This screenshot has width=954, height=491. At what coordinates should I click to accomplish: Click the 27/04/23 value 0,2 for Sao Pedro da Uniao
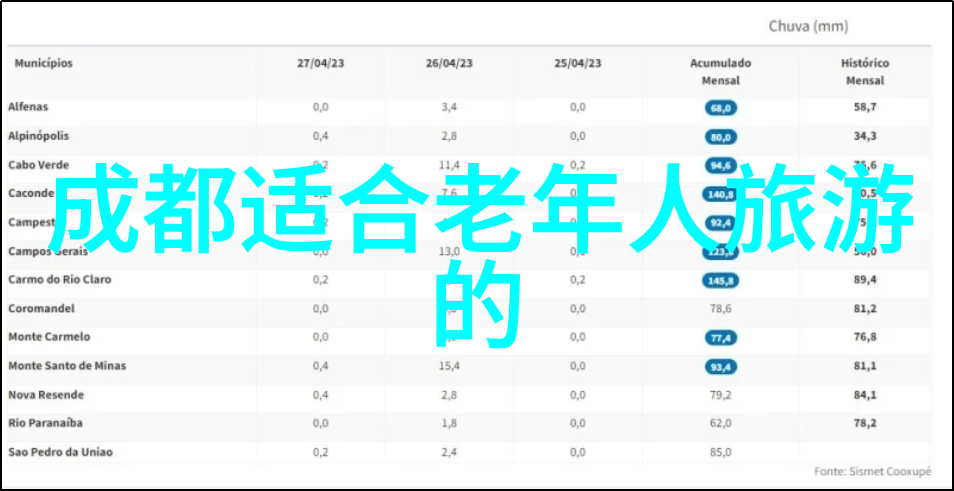pos(321,452)
